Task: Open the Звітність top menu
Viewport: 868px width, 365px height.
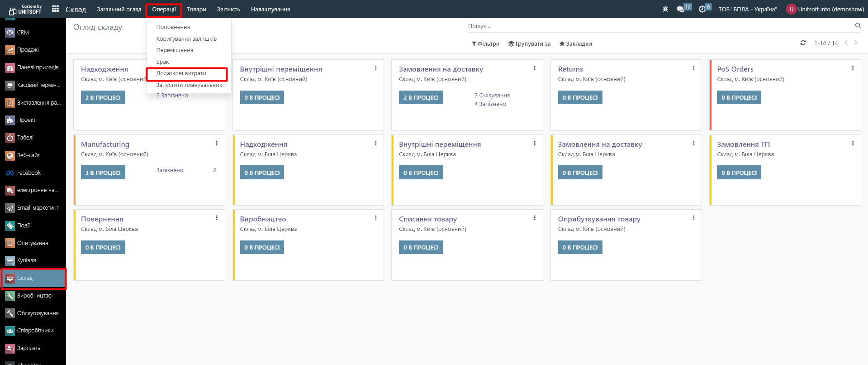Action: [x=228, y=10]
